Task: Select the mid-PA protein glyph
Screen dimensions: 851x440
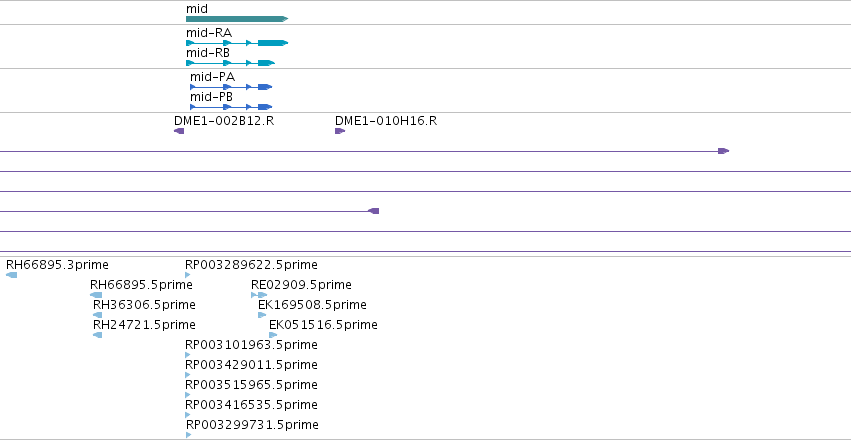Action: pyautogui.click(x=231, y=87)
